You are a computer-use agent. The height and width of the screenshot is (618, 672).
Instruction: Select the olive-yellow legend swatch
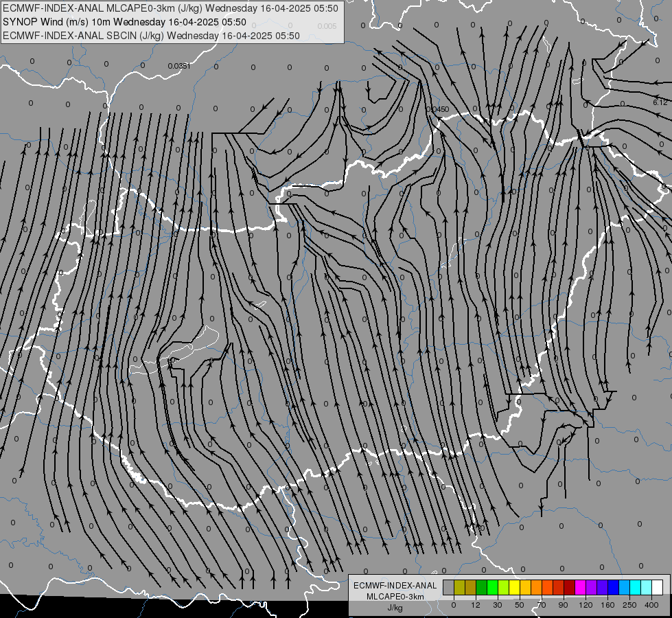tap(459, 587)
